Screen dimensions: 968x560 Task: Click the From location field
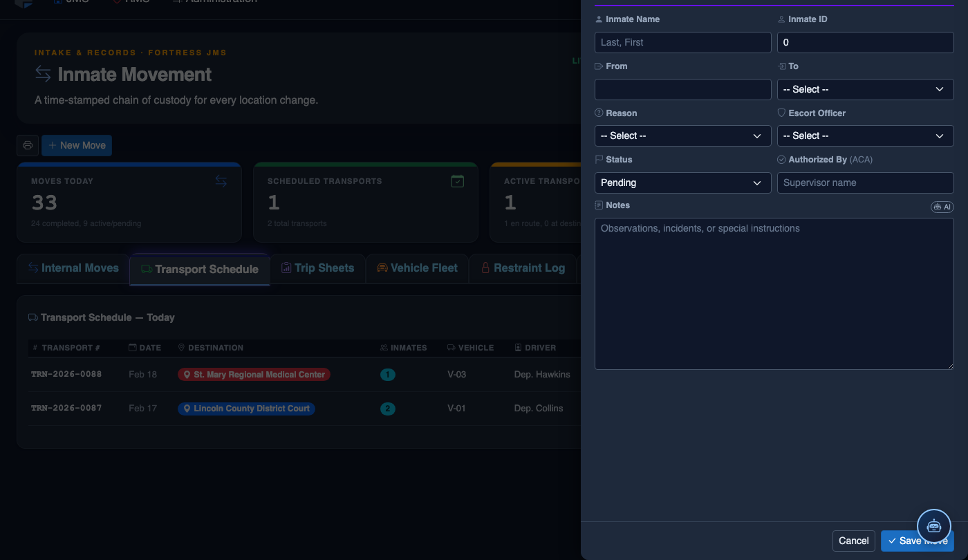(x=682, y=89)
